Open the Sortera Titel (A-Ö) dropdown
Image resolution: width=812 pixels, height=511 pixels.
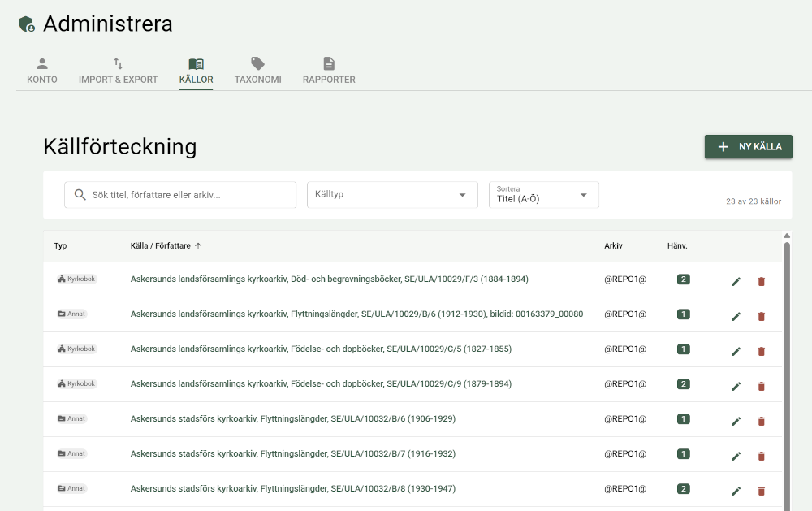544,195
